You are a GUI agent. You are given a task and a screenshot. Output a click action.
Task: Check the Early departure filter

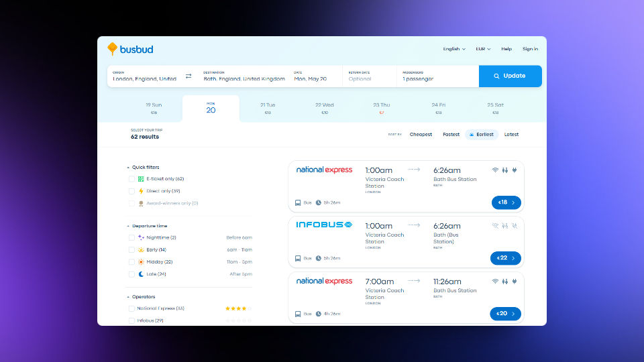pos(131,249)
